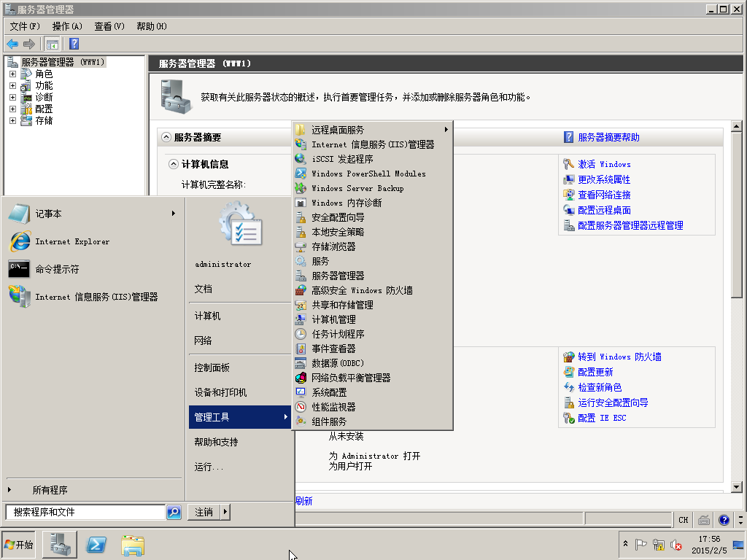Image resolution: width=747 pixels, height=560 pixels.
Task: Click the 配置远程桌面 link
Action: point(603,210)
